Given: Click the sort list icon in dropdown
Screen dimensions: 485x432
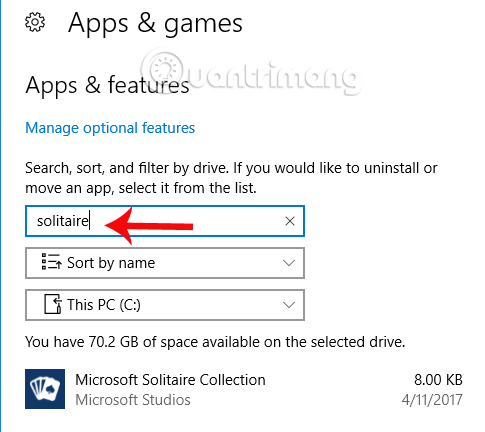Looking at the screenshot, I should point(51,261).
